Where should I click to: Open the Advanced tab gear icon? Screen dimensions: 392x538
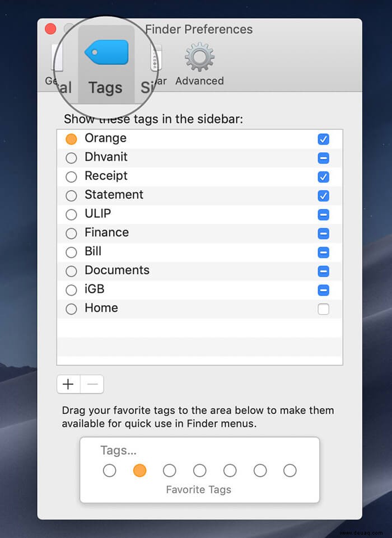pos(199,57)
